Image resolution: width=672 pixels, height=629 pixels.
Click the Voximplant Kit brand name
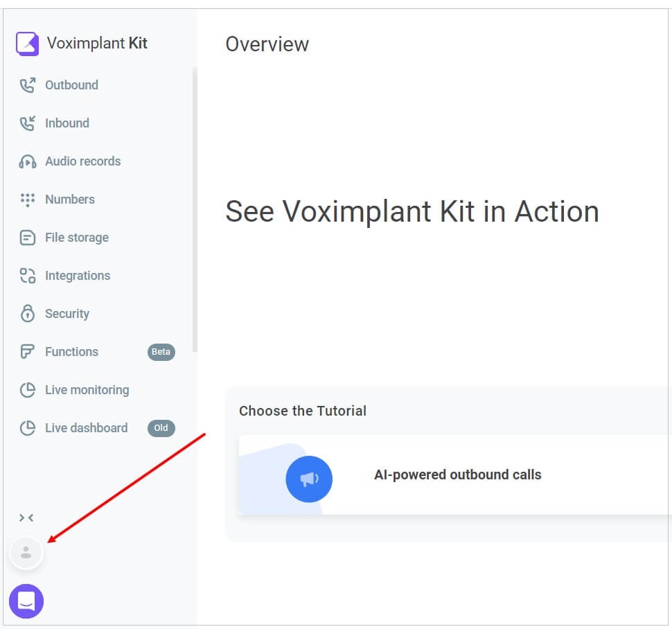point(97,43)
